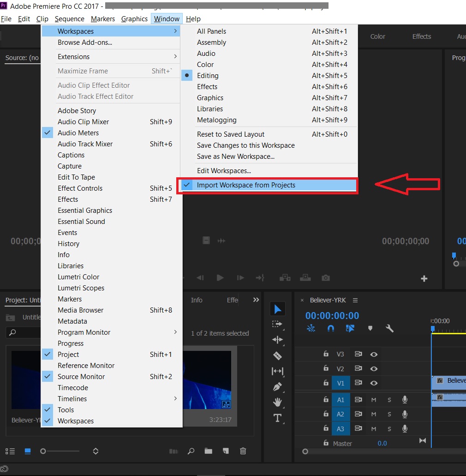Toggle snap magnet in timeline
Image resolution: width=466 pixels, height=476 pixels.
point(331,328)
